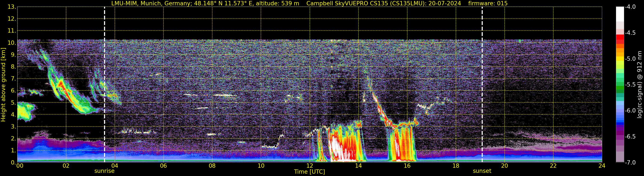This screenshot has width=644, height=176.
Task: Click the y-axis tick label '3.'
Action: 13,127
